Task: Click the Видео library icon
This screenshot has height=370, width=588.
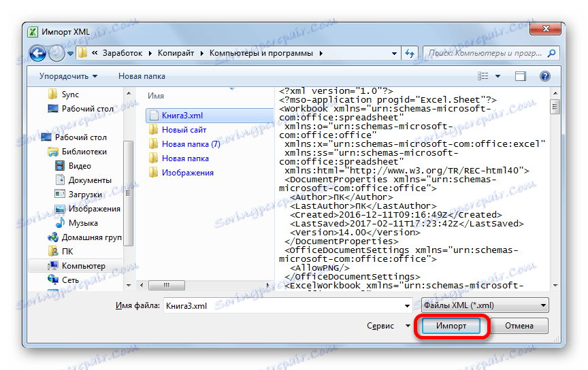Action: pos(60,166)
